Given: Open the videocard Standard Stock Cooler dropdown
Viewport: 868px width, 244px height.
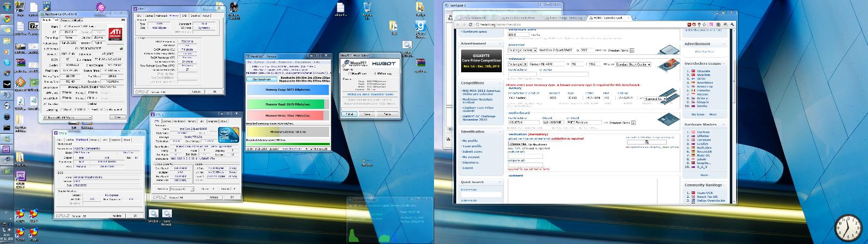Looking at the screenshot, I should [633, 64].
